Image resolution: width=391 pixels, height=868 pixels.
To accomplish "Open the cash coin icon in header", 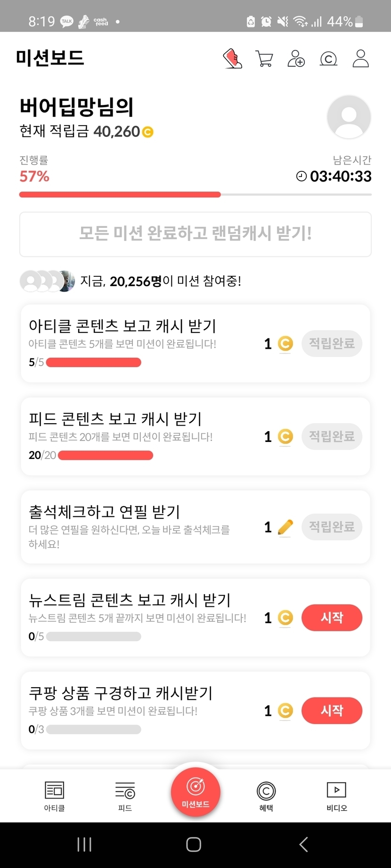I will click(x=328, y=59).
